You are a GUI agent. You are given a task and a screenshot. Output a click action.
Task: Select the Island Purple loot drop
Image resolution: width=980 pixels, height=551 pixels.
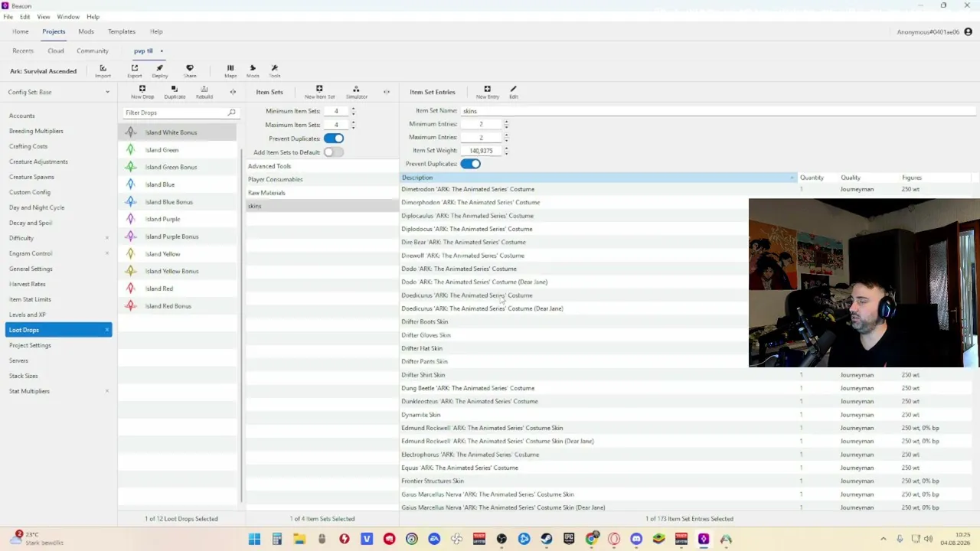point(178,219)
